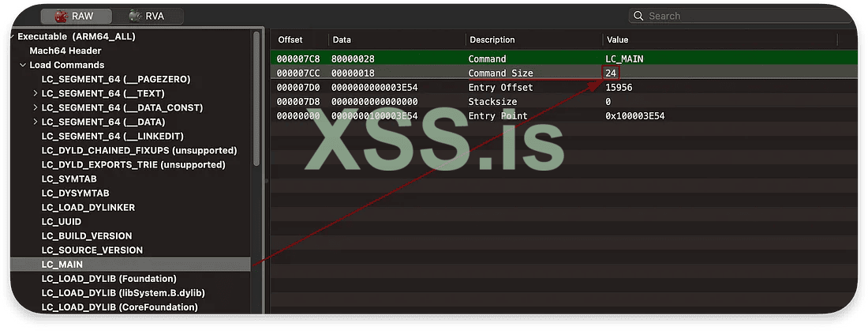Select LC_SOURCE_VERSION in the tree

(92, 250)
